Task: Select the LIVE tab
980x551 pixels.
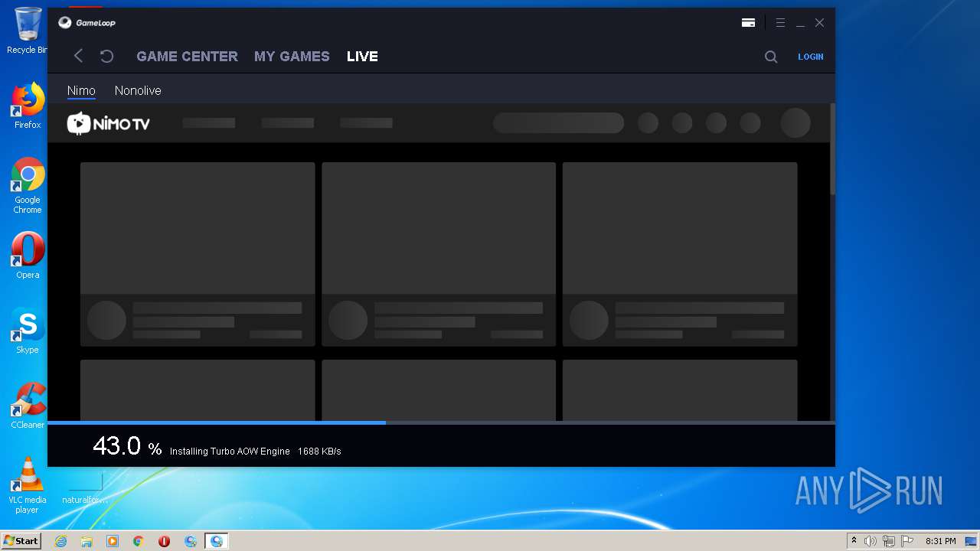Action: [362, 57]
